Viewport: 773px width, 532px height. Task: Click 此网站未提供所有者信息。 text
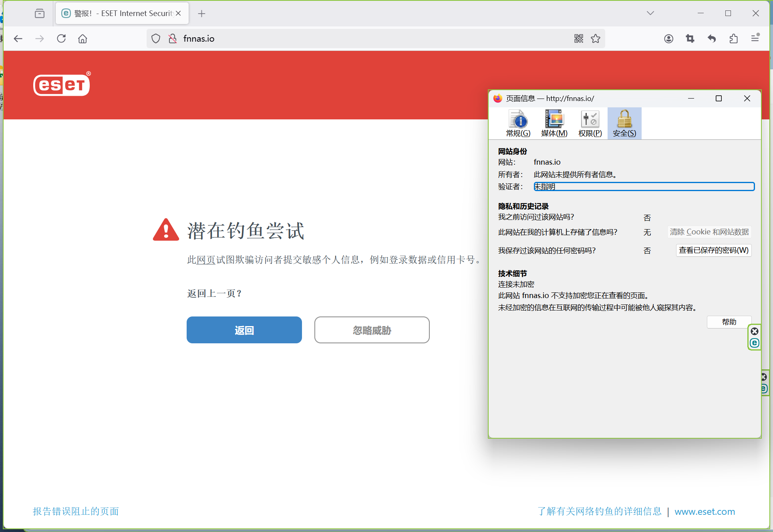[576, 174]
